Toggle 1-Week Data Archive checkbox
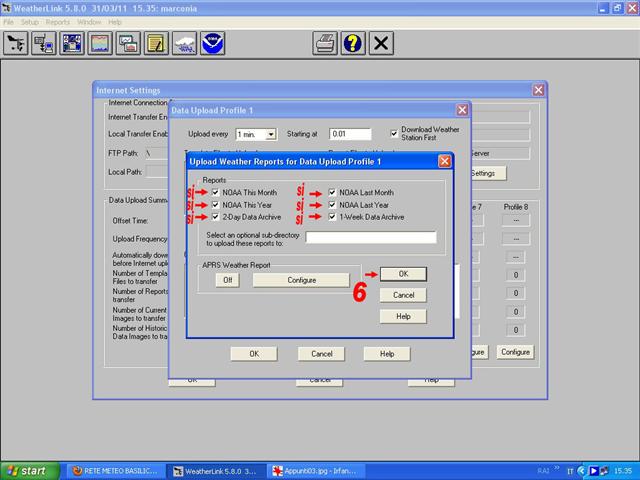Viewport: 640px width, 480px height. pos(332,217)
